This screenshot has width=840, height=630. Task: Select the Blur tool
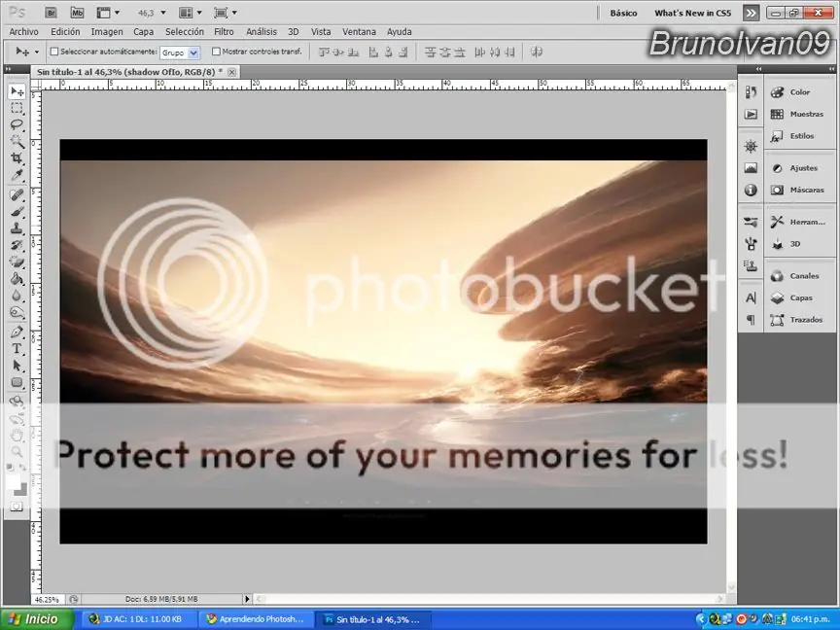[17, 296]
